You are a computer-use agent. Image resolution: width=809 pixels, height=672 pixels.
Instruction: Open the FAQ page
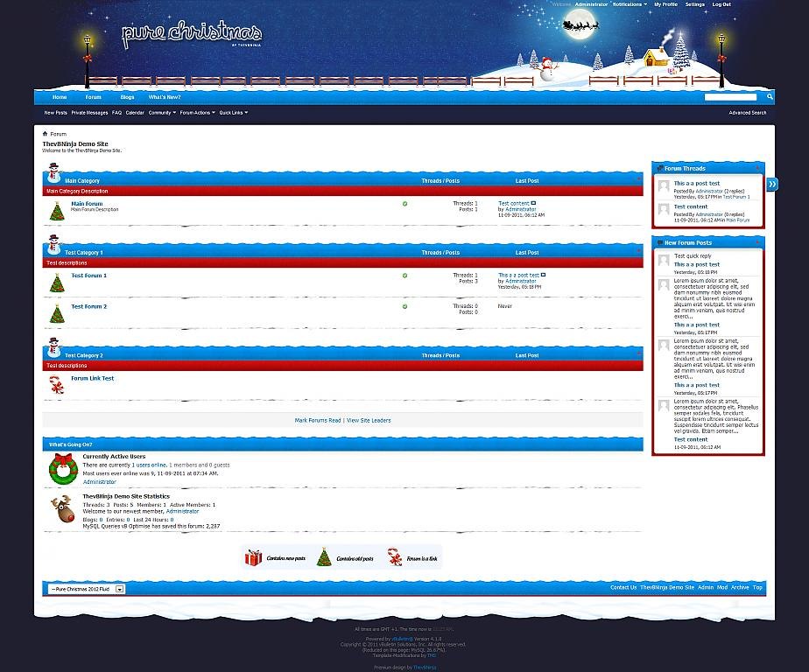pyautogui.click(x=116, y=112)
